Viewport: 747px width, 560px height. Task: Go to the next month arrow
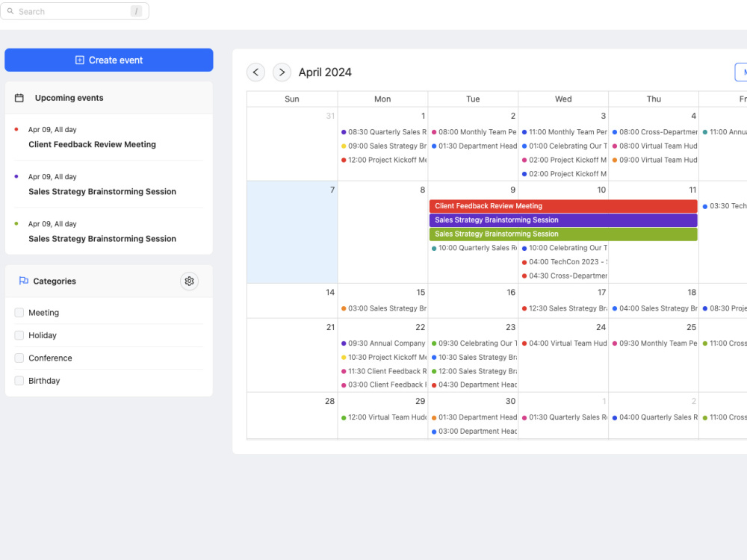282,72
